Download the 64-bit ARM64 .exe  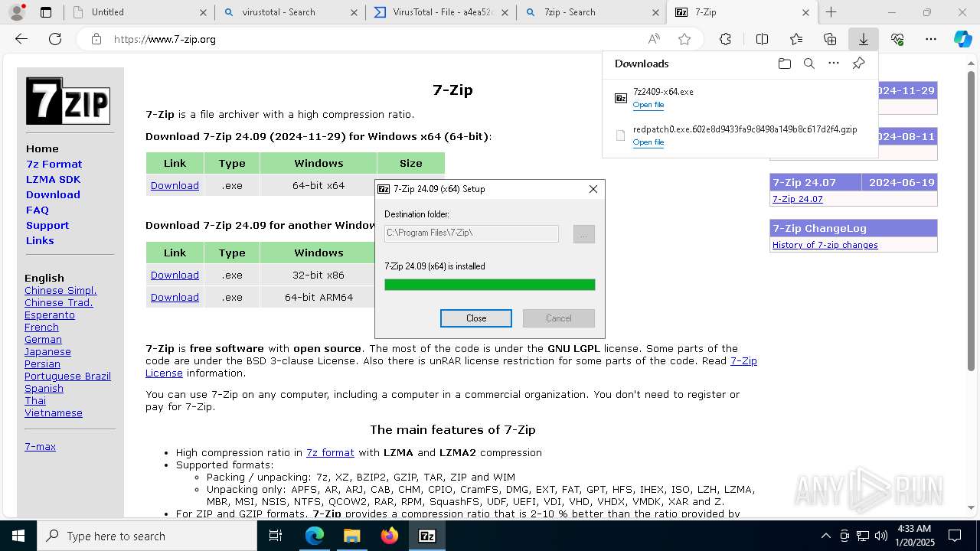(x=175, y=297)
